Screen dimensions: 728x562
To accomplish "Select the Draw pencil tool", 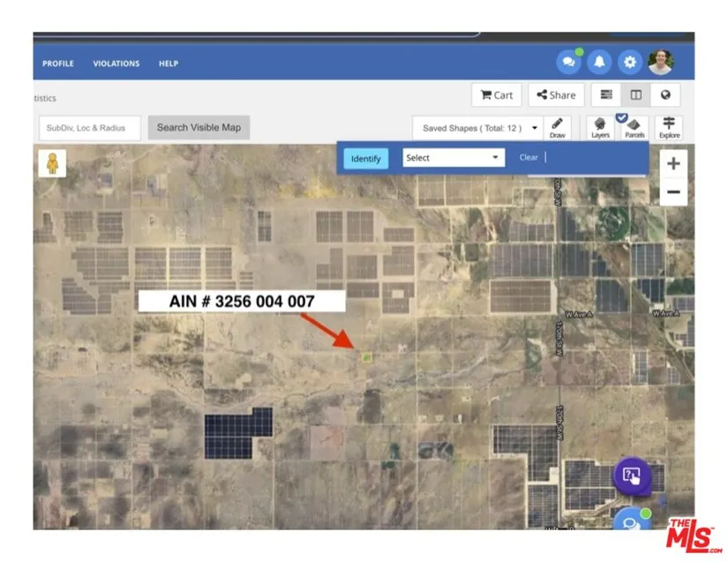I will click(557, 128).
